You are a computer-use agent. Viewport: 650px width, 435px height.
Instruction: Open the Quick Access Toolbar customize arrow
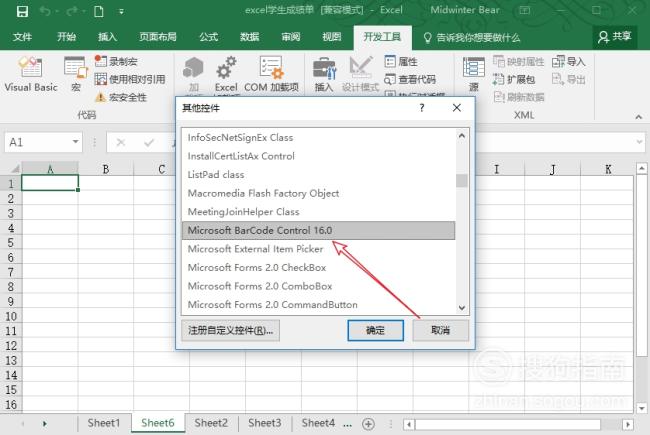click(121, 12)
